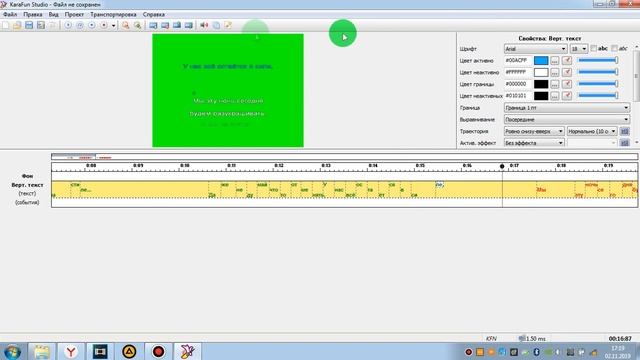
Task: Open the border width dropdown
Action: (x=567, y=108)
